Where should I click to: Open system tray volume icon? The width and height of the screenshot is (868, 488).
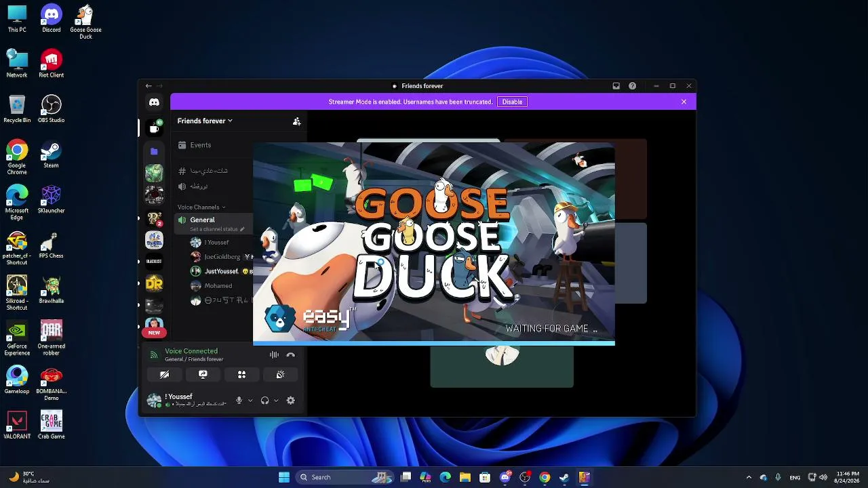(x=824, y=477)
